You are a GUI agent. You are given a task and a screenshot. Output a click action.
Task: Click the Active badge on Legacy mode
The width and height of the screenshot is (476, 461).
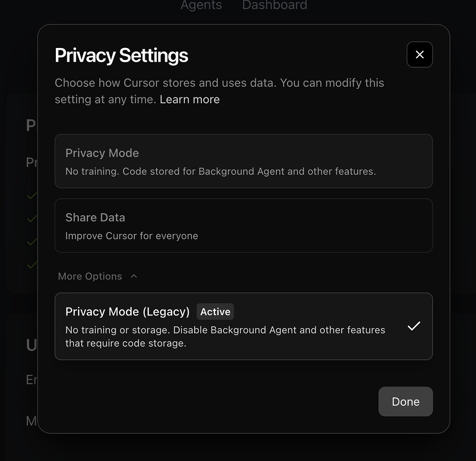215,312
